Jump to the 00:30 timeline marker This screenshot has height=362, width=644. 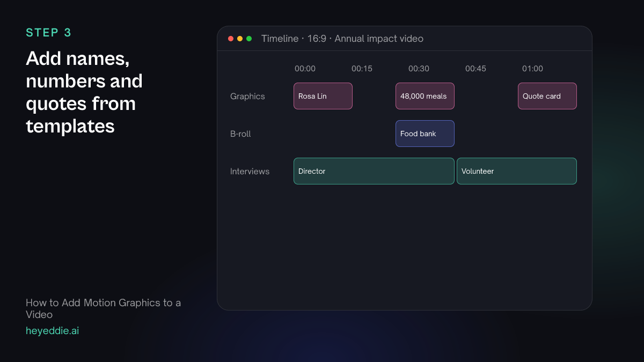pos(419,69)
